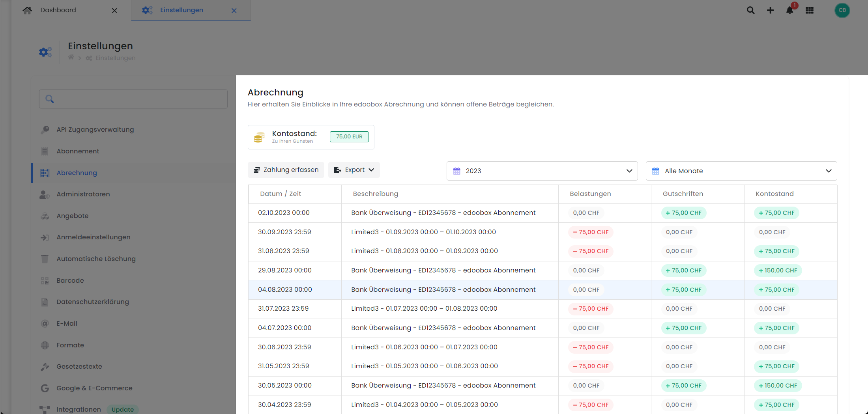Expand the Export dropdown menu

(354, 170)
